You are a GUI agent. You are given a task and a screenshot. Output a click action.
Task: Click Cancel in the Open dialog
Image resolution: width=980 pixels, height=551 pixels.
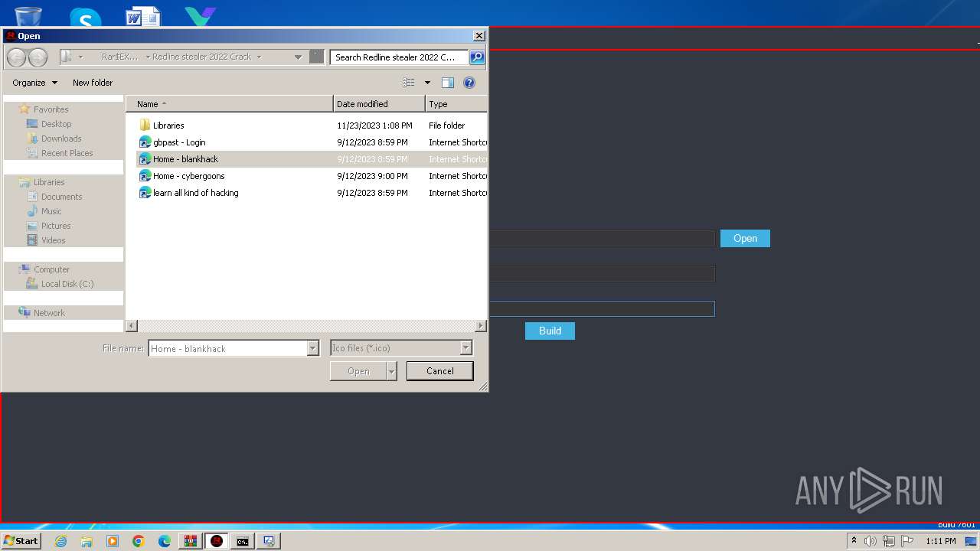[x=439, y=371]
